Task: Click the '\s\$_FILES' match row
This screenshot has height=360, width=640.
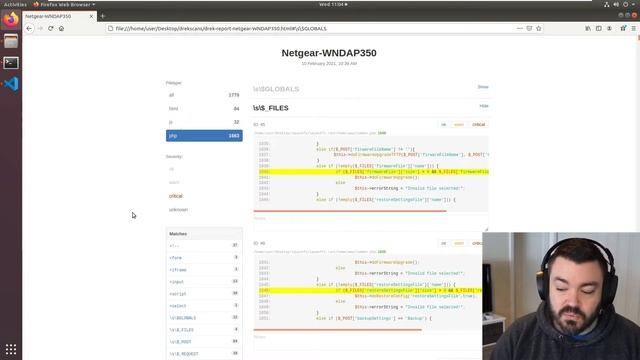Action: [204, 330]
